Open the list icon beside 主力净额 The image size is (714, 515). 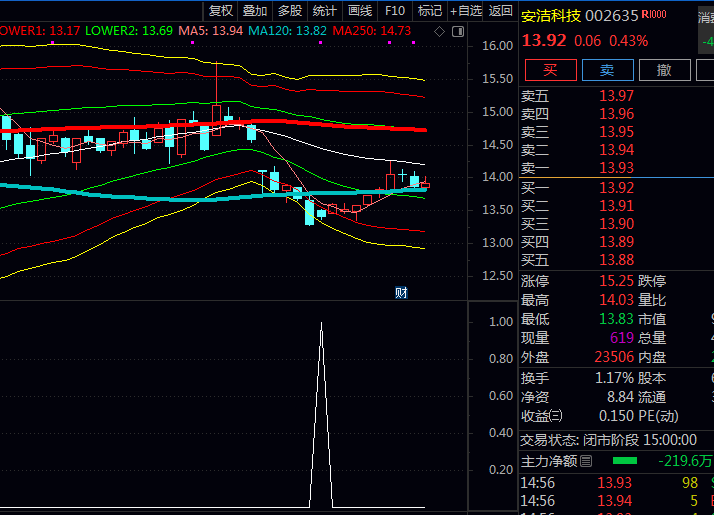click(586, 461)
